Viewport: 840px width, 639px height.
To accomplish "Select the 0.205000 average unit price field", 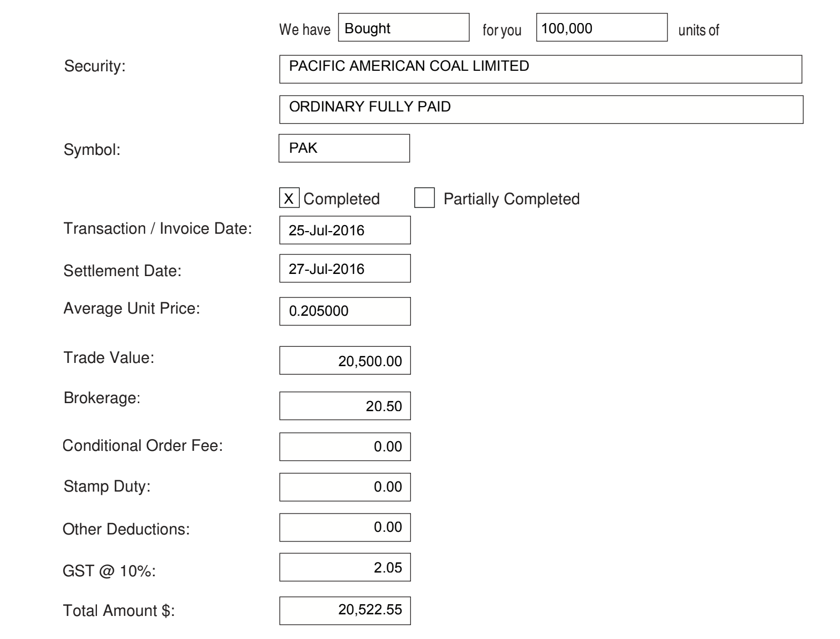I will coord(345,311).
